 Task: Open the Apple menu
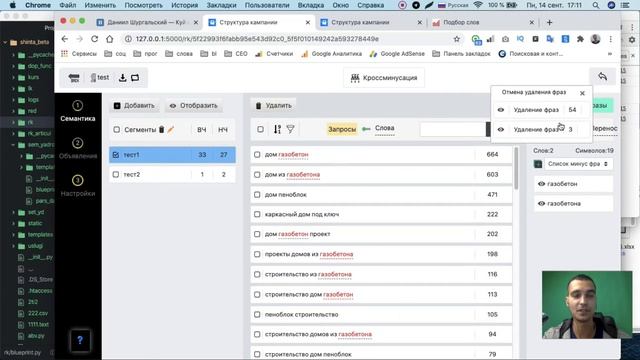pos(13,5)
